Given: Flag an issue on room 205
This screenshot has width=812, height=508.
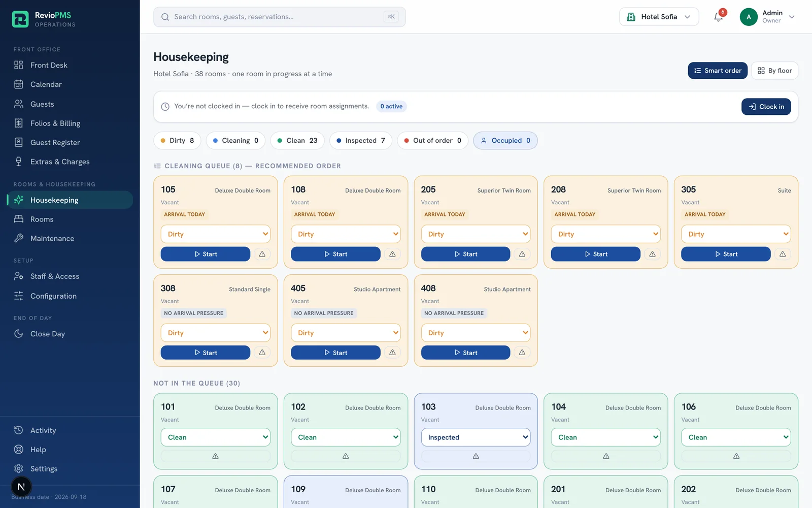Looking at the screenshot, I should pos(522,254).
